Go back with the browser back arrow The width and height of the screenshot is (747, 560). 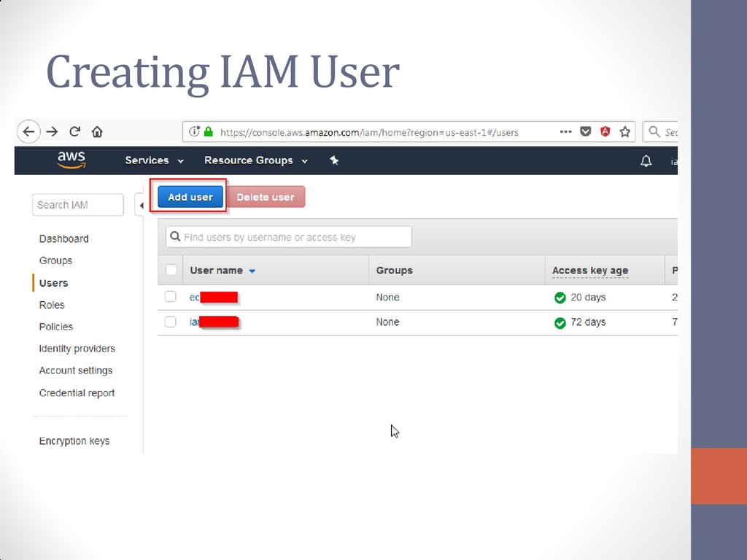28,132
